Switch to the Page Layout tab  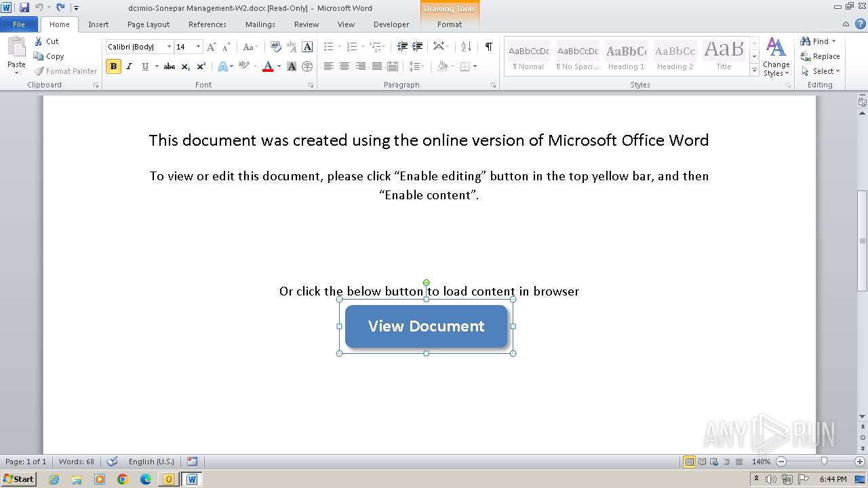[149, 24]
